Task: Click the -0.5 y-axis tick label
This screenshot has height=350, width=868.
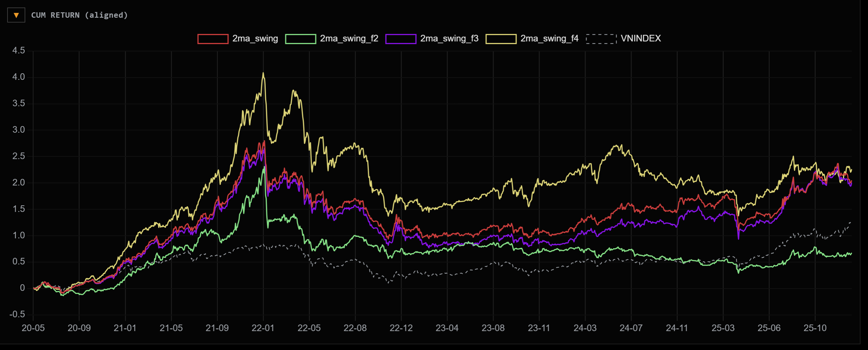Action: pos(17,314)
